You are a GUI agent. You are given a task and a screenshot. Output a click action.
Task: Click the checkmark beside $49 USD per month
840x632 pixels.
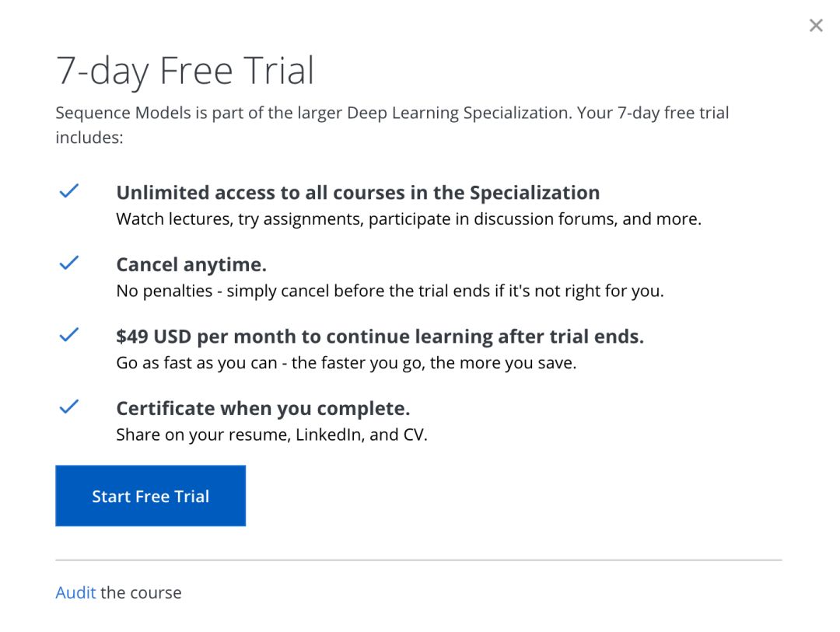69,335
